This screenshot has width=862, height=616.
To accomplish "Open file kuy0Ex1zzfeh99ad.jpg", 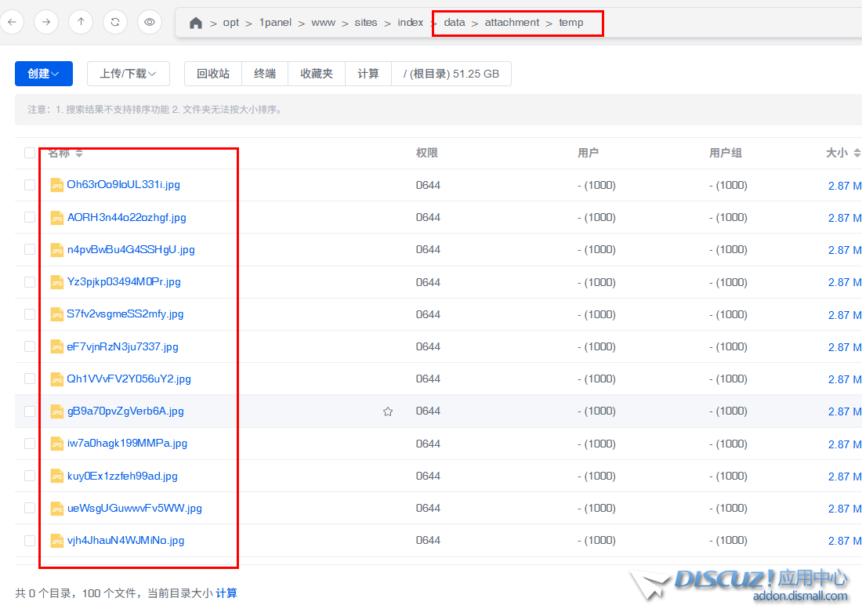I will coord(122,476).
